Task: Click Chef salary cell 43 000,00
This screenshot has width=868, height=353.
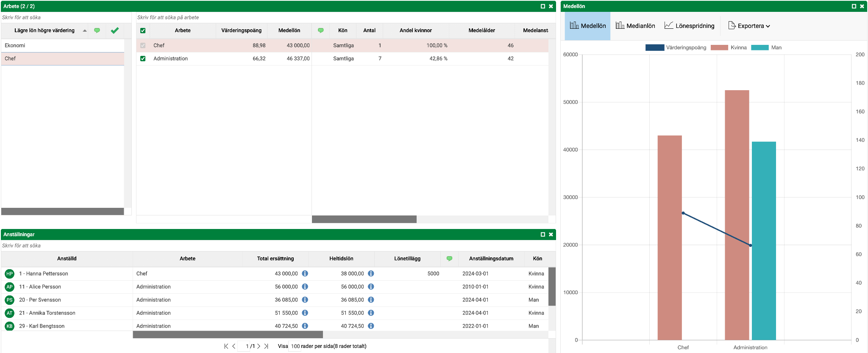Action: [298, 45]
